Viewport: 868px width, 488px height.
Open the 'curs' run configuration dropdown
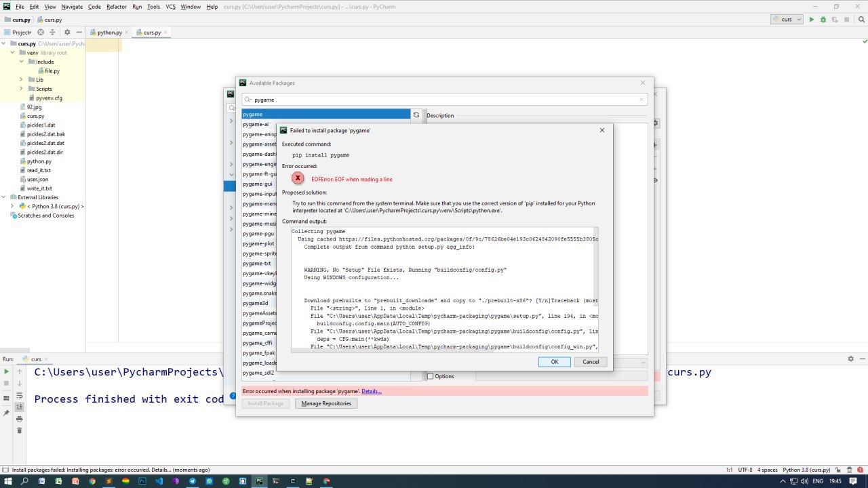[787, 20]
